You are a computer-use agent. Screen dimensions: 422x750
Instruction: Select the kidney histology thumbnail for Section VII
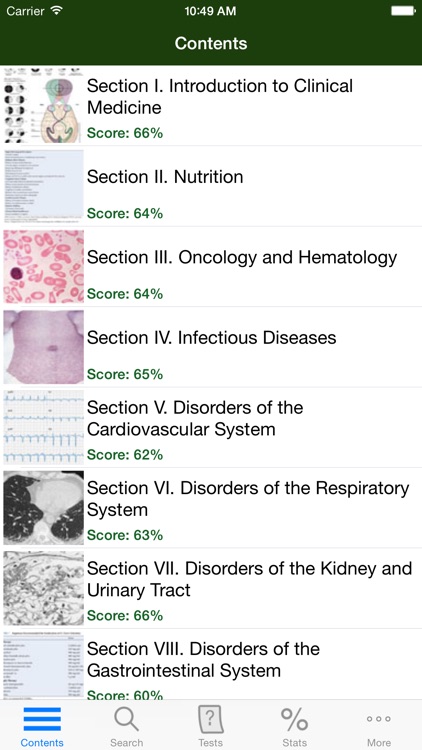(x=44, y=588)
